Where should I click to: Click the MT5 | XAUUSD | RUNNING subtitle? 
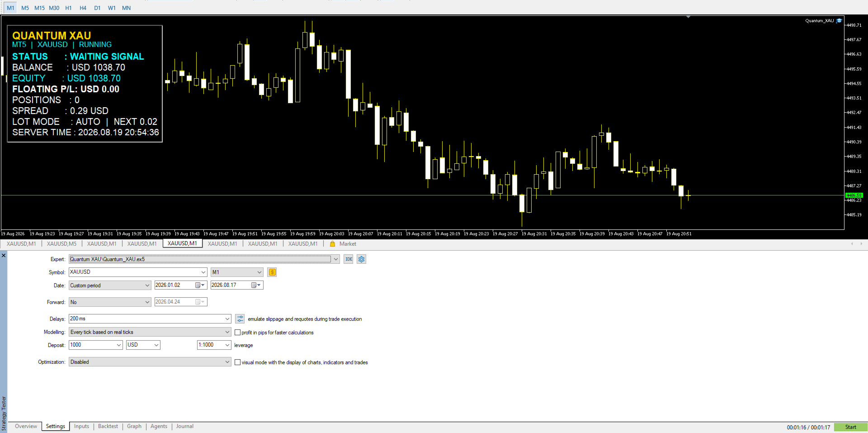click(x=62, y=45)
